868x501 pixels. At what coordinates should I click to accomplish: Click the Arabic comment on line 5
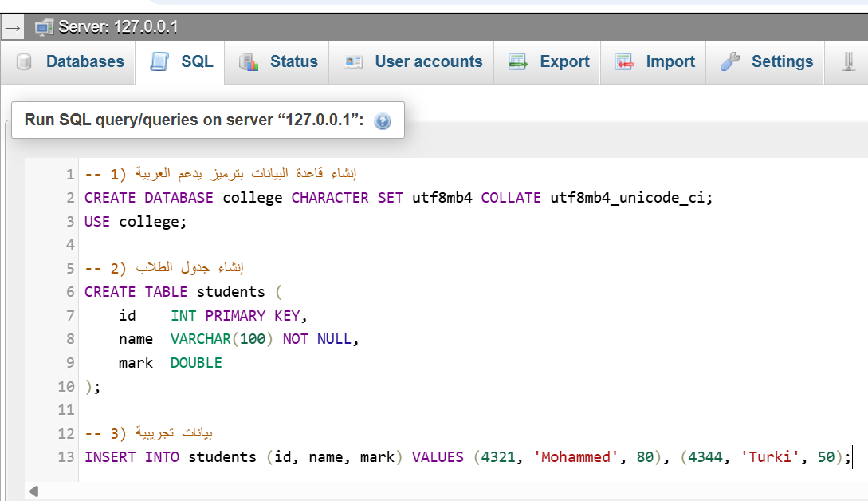point(164,268)
